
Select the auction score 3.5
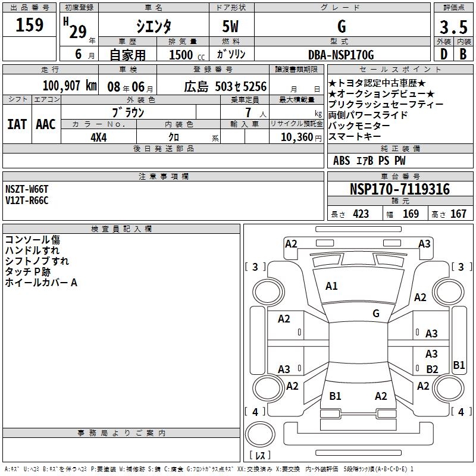click(453, 27)
